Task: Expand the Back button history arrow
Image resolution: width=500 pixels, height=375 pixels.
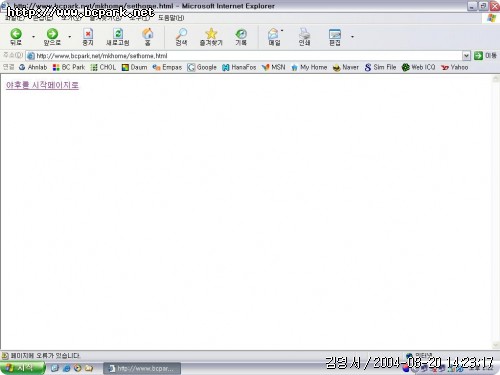Action: coord(33,36)
